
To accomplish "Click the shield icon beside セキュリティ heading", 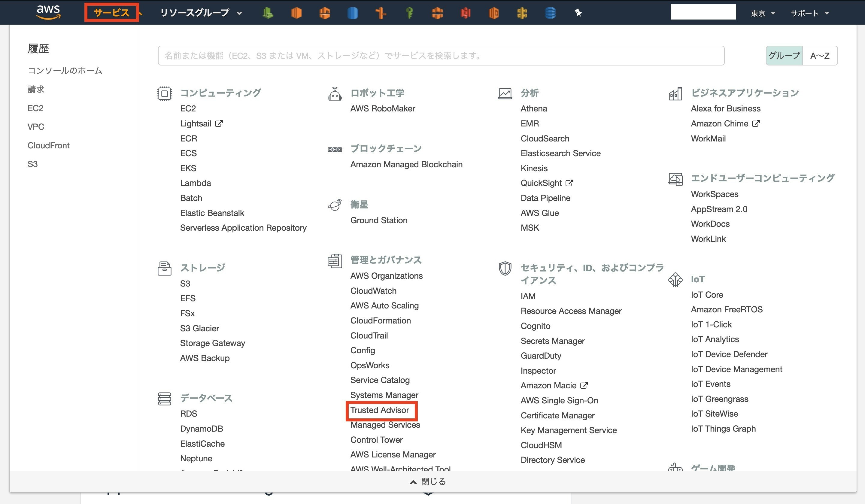I will [x=505, y=268].
